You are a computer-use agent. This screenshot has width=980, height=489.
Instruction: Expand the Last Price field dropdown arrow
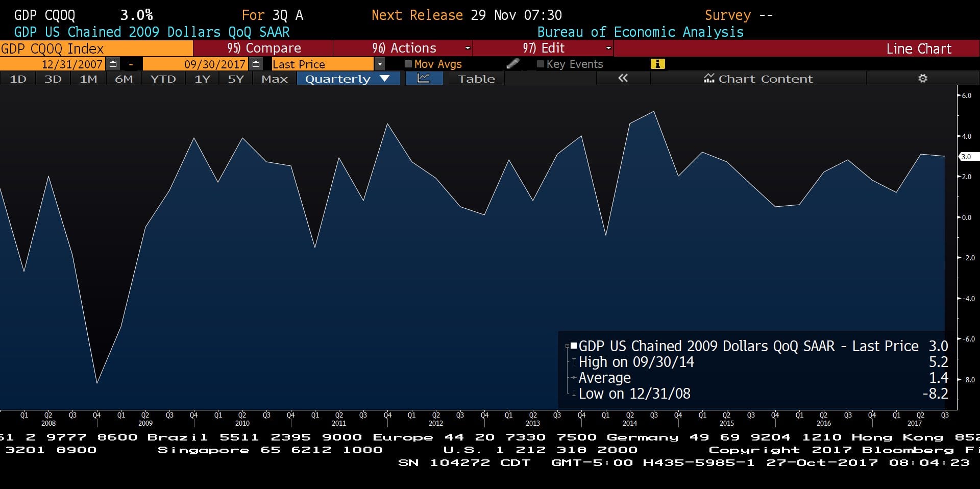point(380,64)
